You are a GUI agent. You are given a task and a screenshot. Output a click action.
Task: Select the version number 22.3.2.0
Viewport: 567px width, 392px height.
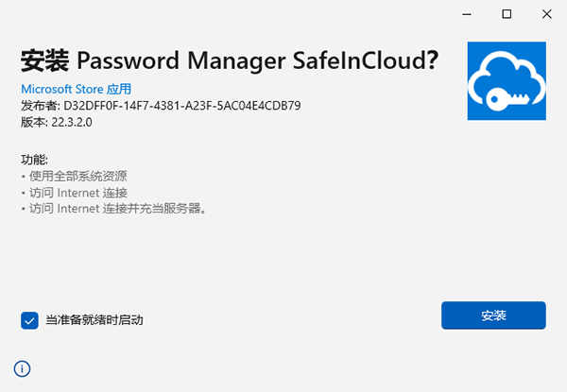pyautogui.click(x=72, y=122)
